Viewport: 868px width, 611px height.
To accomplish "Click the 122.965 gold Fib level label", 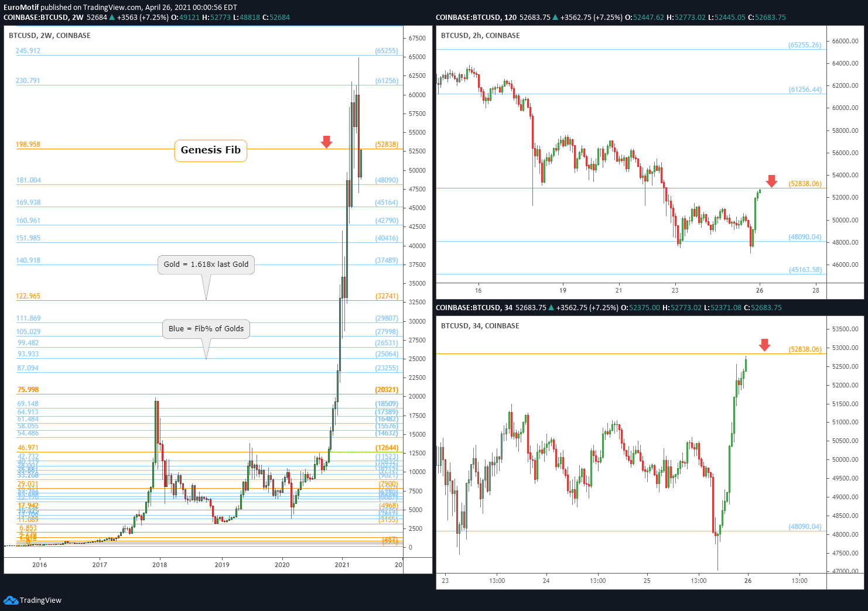I will coord(28,296).
